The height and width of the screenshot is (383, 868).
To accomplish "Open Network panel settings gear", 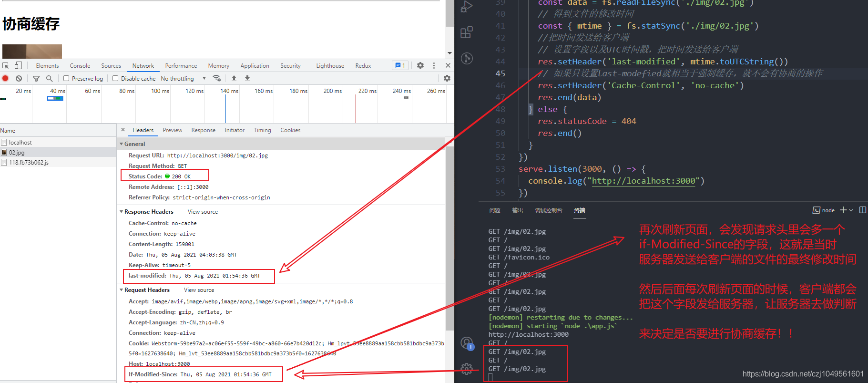I will coord(447,78).
